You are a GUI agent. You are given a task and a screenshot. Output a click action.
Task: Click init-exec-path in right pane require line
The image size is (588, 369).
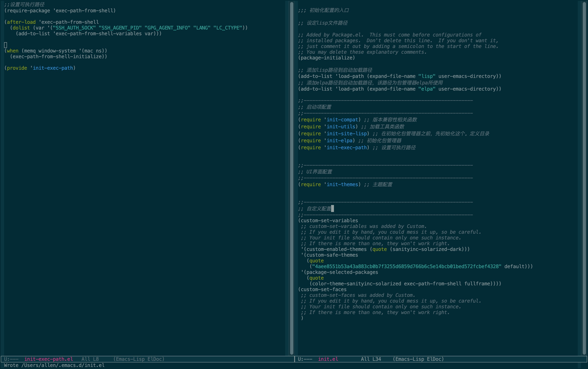pyautogui.click(x=347, y=147)
